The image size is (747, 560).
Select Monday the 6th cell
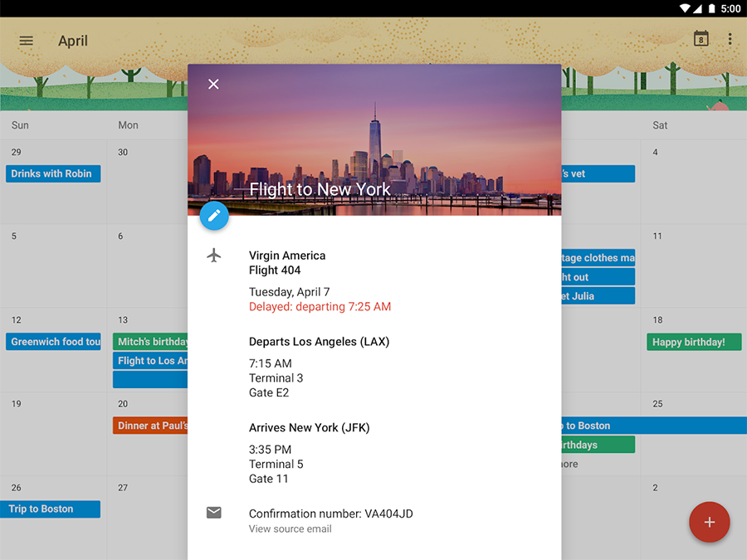[x=148, y=265]
